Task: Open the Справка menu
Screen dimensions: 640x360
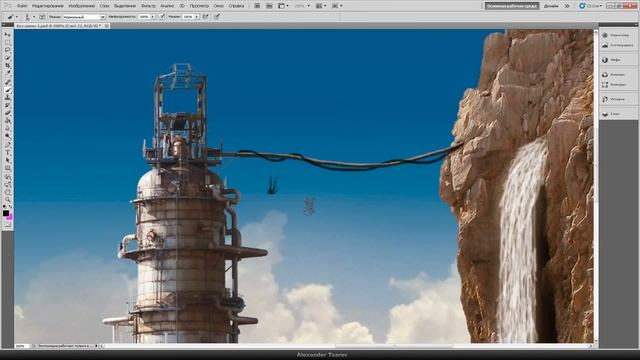Action: coord(236,6)
